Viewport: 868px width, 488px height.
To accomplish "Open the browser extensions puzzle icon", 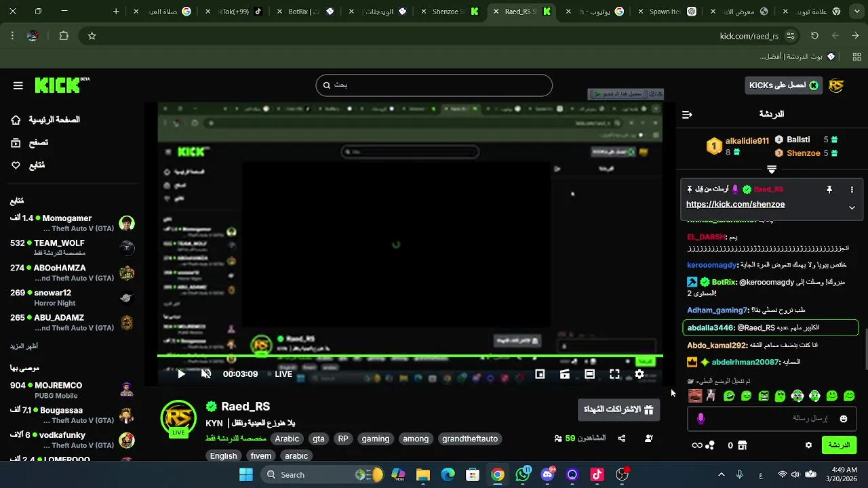I will click(x=64, y=36).
